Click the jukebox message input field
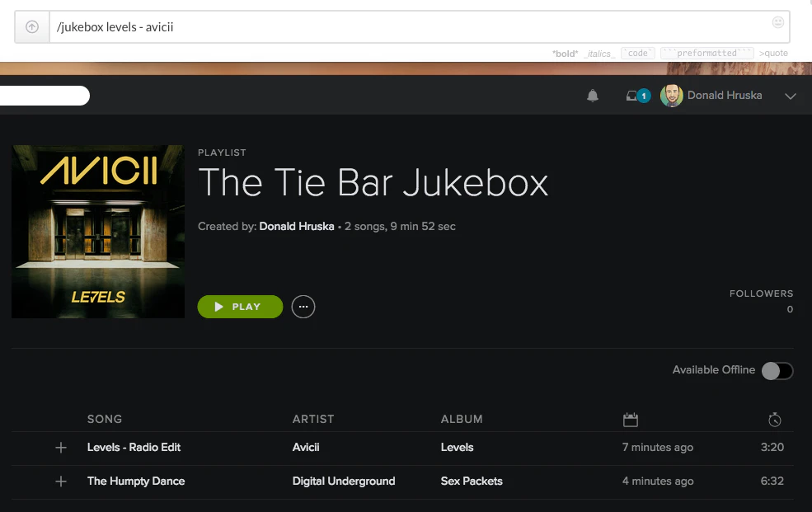 point(412,27)
